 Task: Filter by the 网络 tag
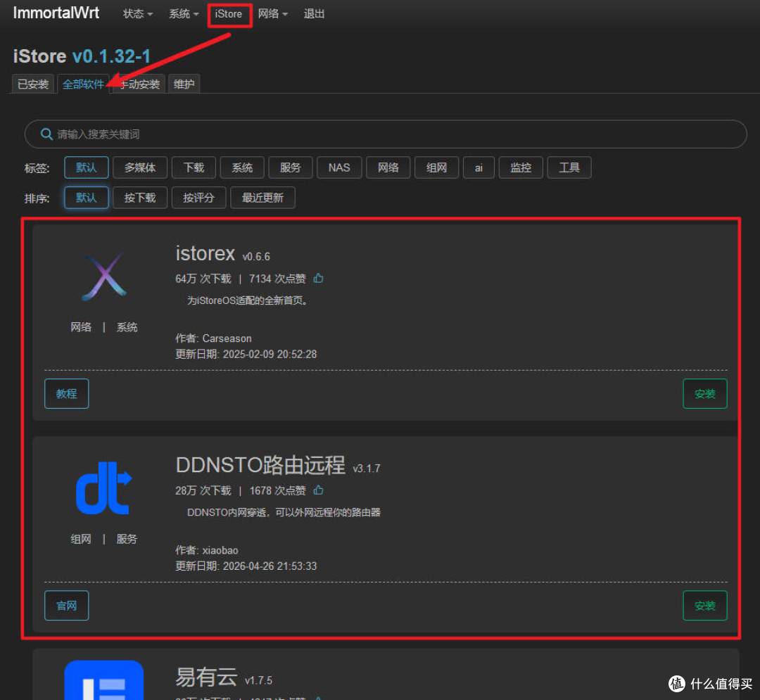[x=388, y=167]
